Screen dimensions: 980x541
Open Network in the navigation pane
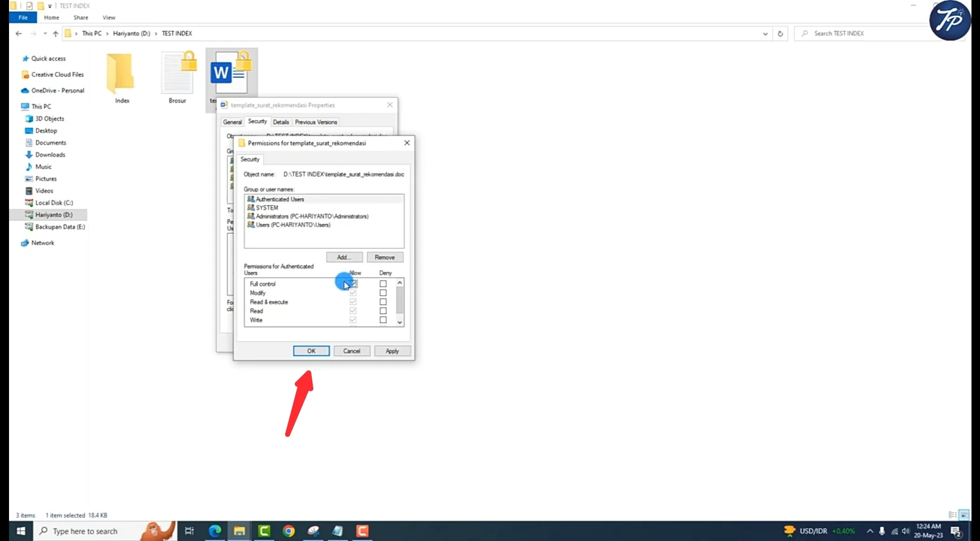(43, 243)
